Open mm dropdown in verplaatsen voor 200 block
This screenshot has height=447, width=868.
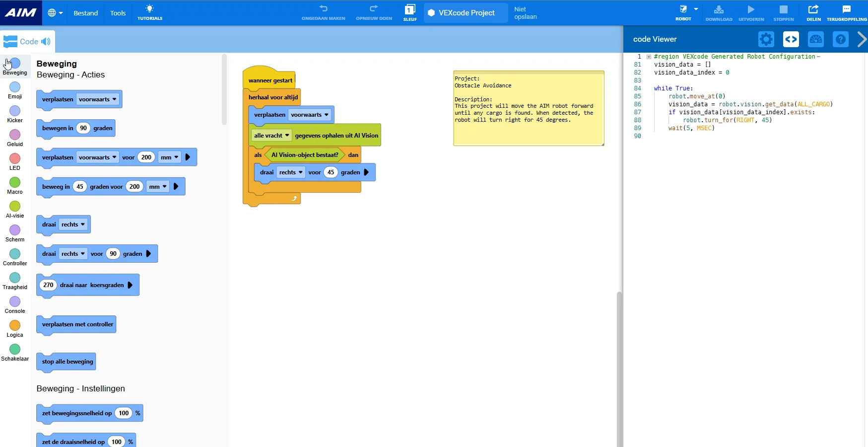coord(169,157)
